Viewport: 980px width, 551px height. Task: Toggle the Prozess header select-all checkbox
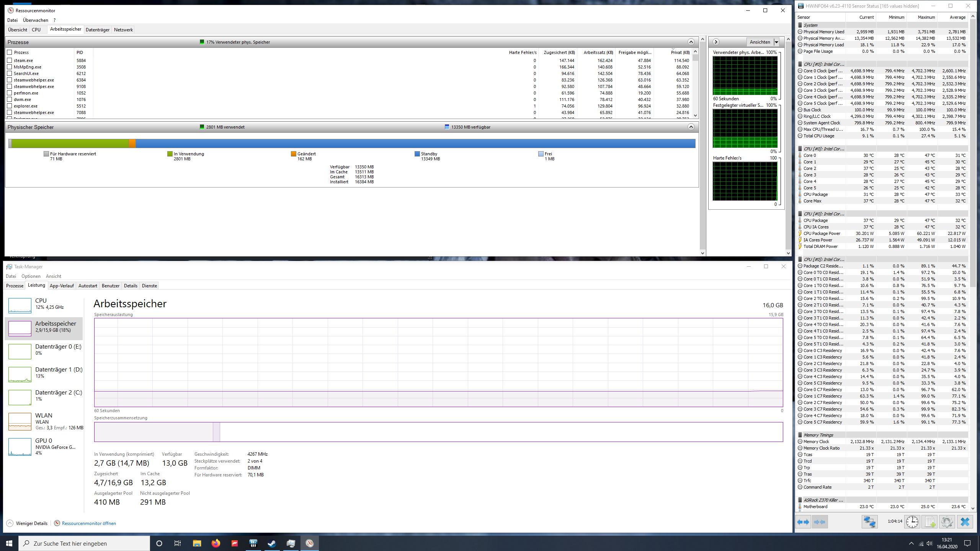coord(10,52)
